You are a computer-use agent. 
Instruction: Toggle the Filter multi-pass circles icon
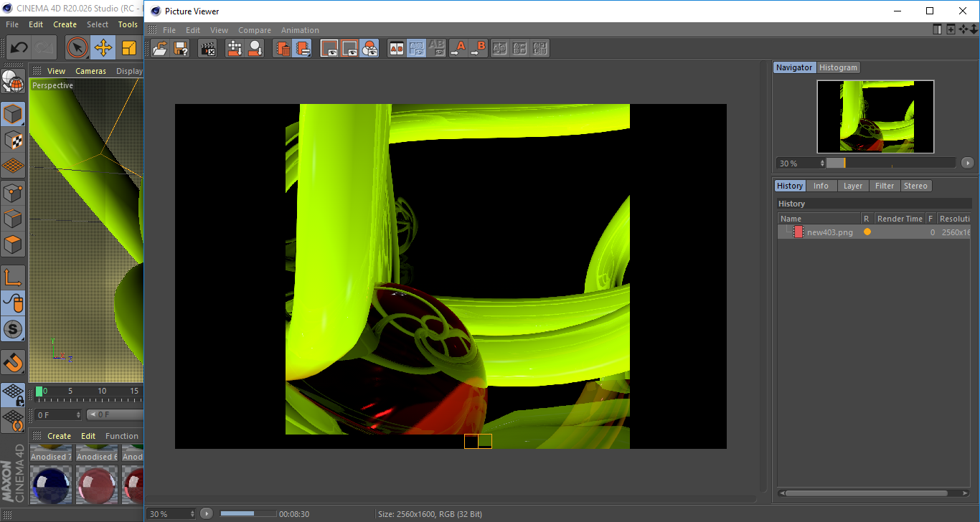point(369,49)
